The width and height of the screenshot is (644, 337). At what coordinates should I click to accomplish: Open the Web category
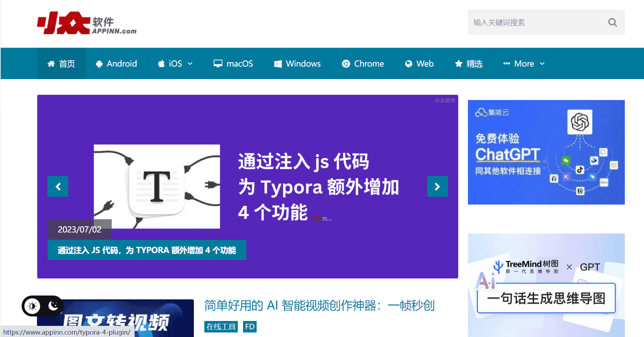tap(419, 64)
